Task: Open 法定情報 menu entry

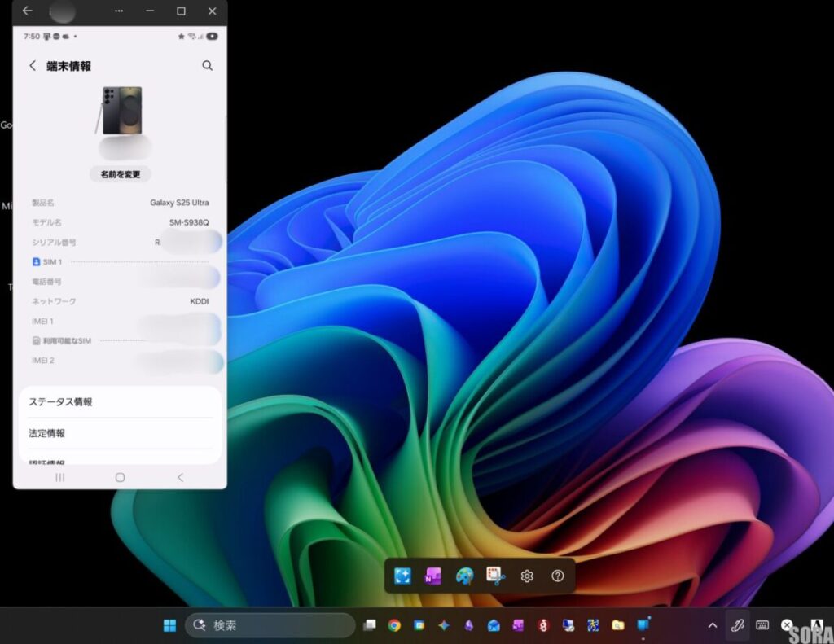Action: pos(120,433)
